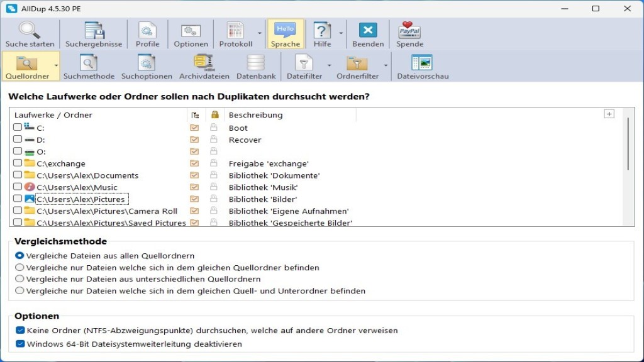The height and width of the screenshot is (362, 644).
Task: Check the C:\exchange folder checkbox
Action: (18, 163)
